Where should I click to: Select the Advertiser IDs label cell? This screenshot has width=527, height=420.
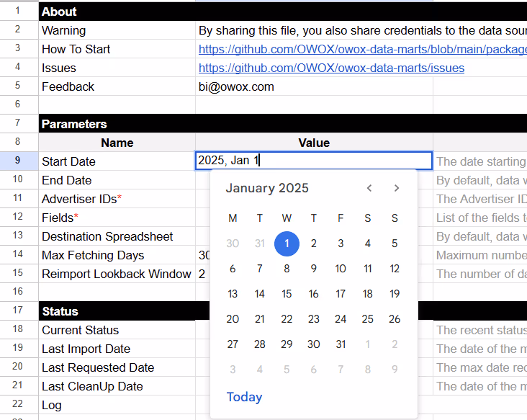(117, 199)
